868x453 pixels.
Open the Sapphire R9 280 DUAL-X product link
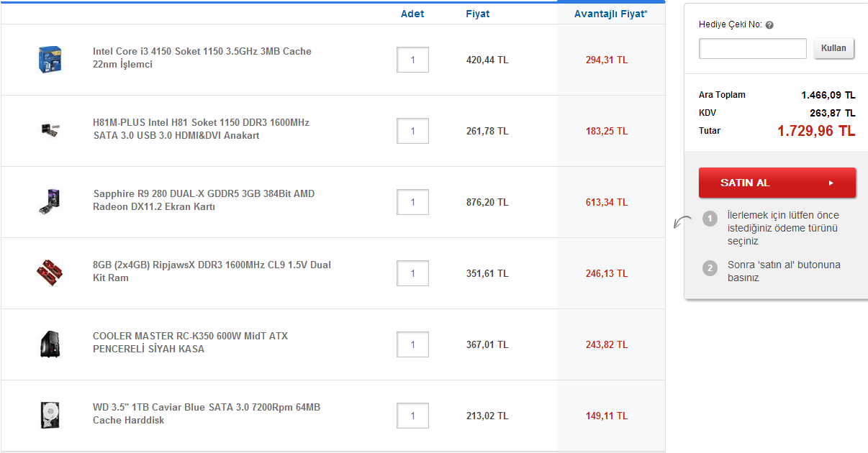[x=204, y=200]
